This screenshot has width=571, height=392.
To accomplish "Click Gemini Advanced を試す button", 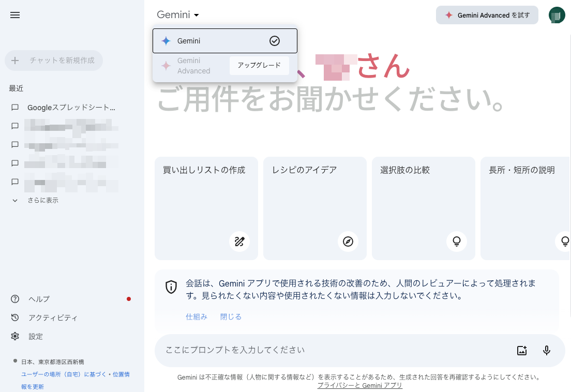I will point(487,15).
